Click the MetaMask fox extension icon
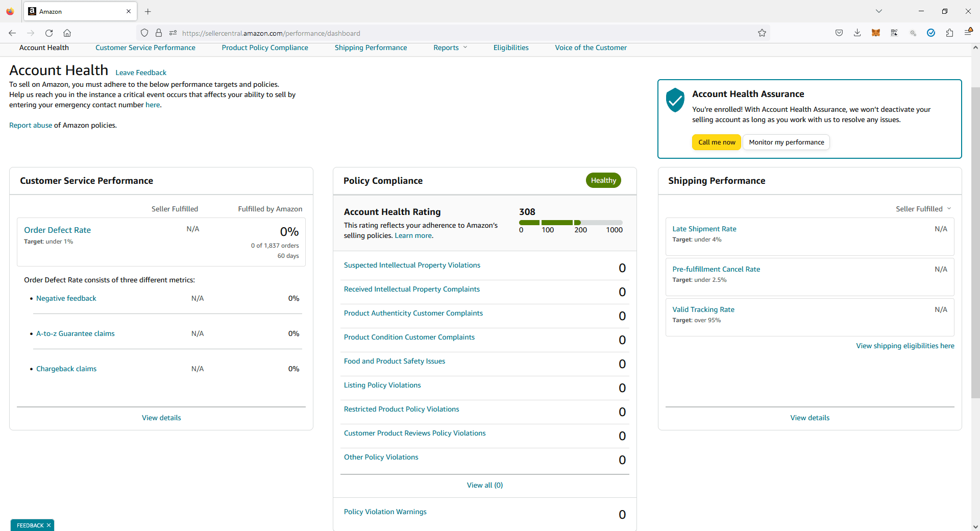This screenshot has width=980, height=531. [876, 33]
